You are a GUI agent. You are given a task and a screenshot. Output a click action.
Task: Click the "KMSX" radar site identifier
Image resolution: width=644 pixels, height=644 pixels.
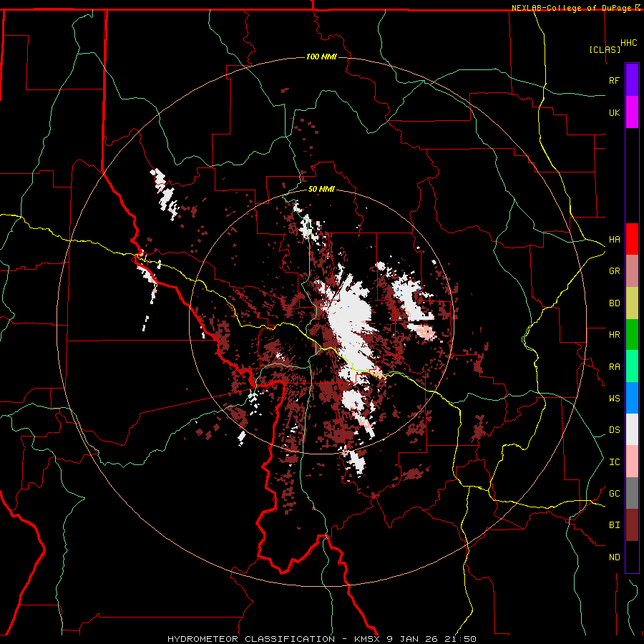368,639
